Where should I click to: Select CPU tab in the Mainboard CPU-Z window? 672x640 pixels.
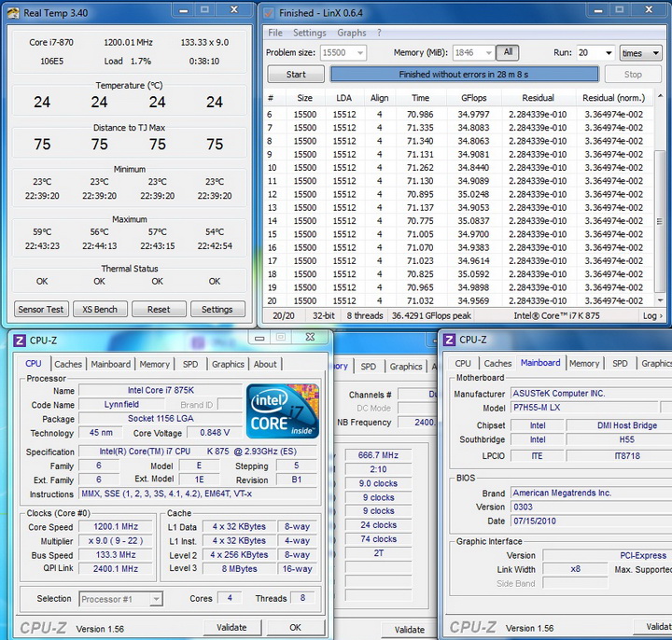tap(462, 363)
